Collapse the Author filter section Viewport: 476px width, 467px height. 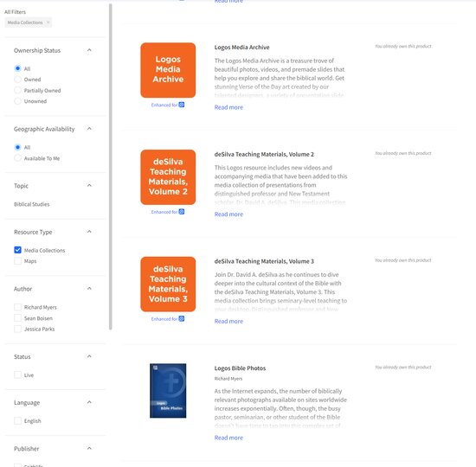click(x=89, y=289)
